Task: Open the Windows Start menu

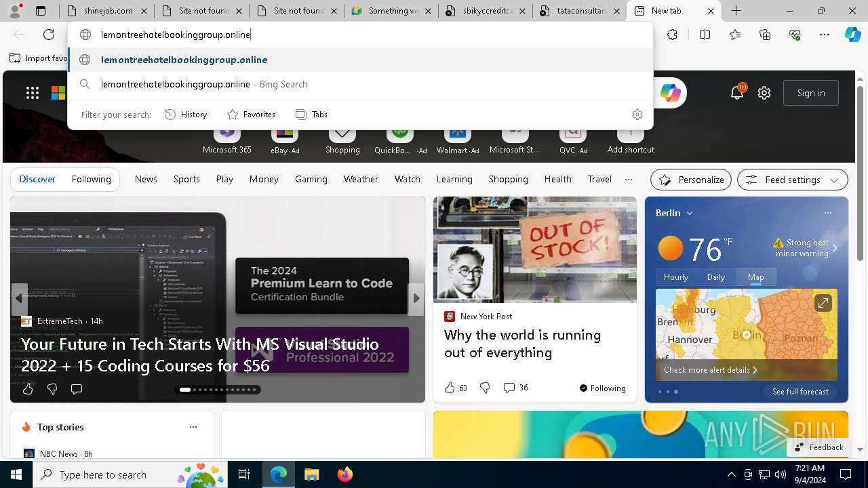Action: [16, 474]
